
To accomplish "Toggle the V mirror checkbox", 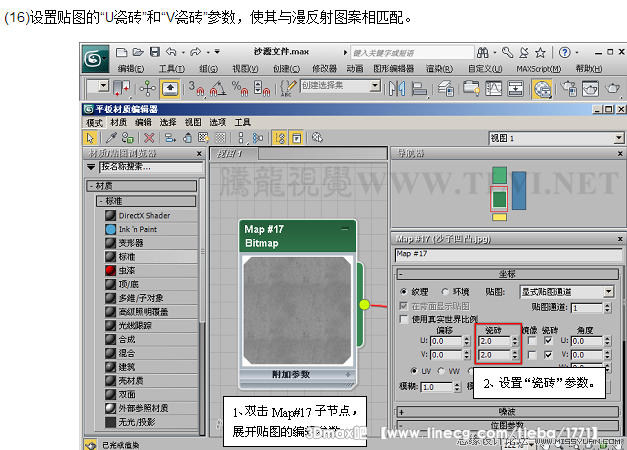I will pyautogui.click(x=532, y=355).
